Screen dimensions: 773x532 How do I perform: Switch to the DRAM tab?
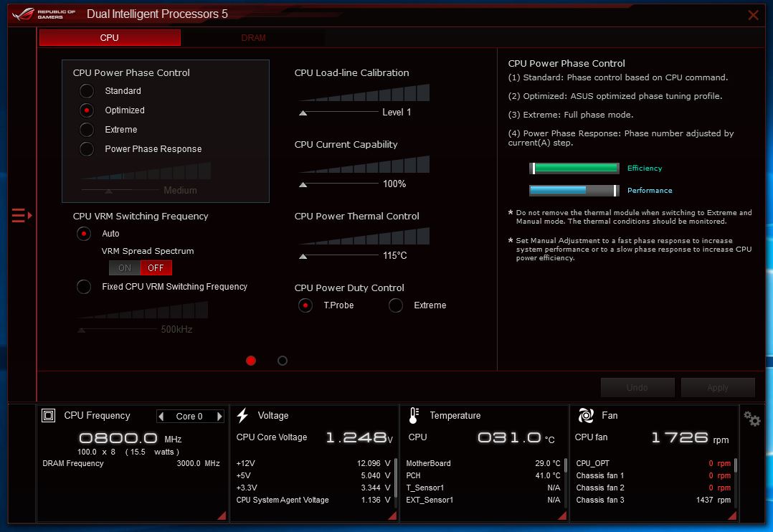[x=253, y=38]
